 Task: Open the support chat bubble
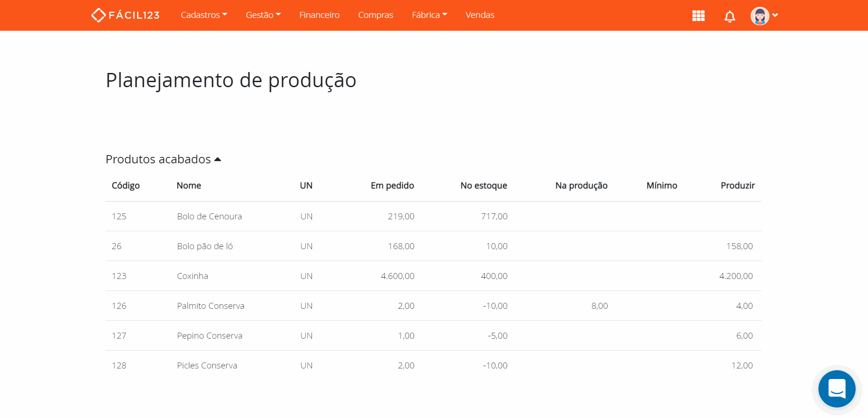point(836,389)
